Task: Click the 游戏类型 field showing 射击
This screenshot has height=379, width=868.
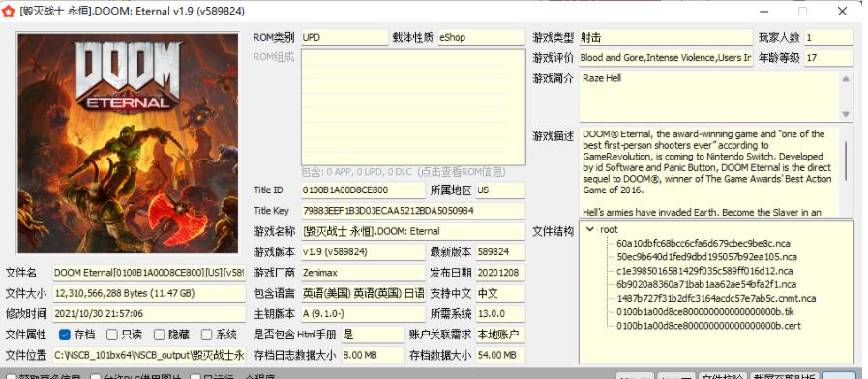Action: (x=666, y=38)
